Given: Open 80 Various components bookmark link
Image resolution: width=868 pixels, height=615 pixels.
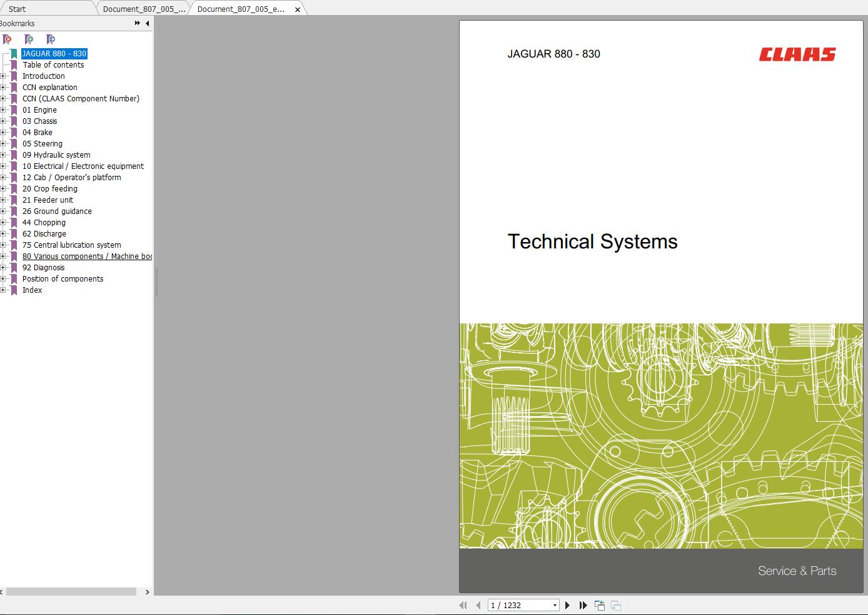Looking at the screenshot, I should (x=87, y=257).
